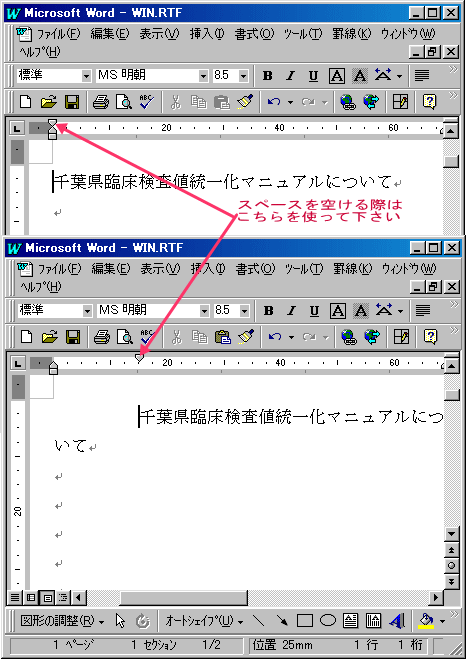Toggle Italic formatting in the lower window
This screenshot has width=466, height=659.
click(291, 311)
